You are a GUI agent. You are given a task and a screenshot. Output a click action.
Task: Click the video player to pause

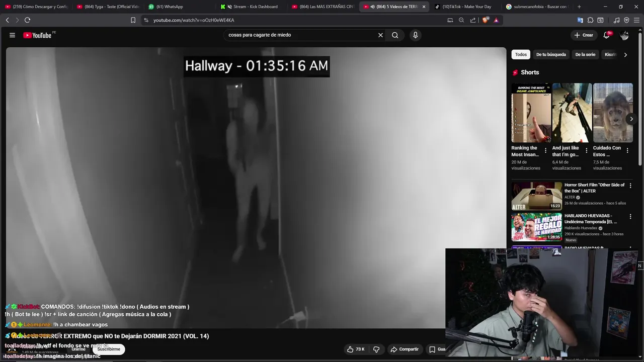256,188
